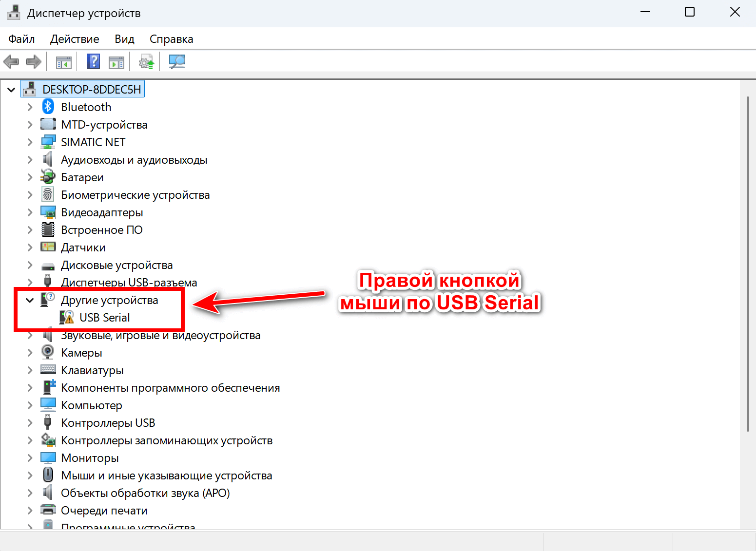Open the Вид menu
This screenshot has height=551, width=756.
[124, 38]
